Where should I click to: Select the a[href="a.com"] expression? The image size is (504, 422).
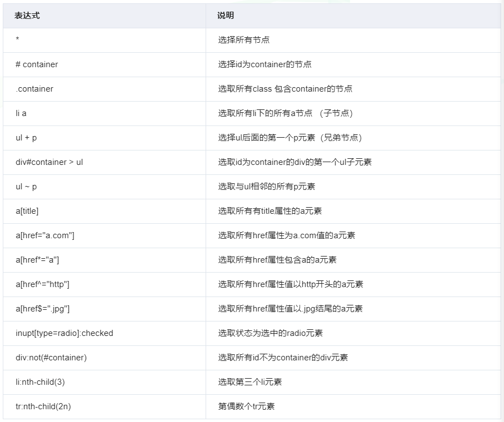tap(44, 235)
